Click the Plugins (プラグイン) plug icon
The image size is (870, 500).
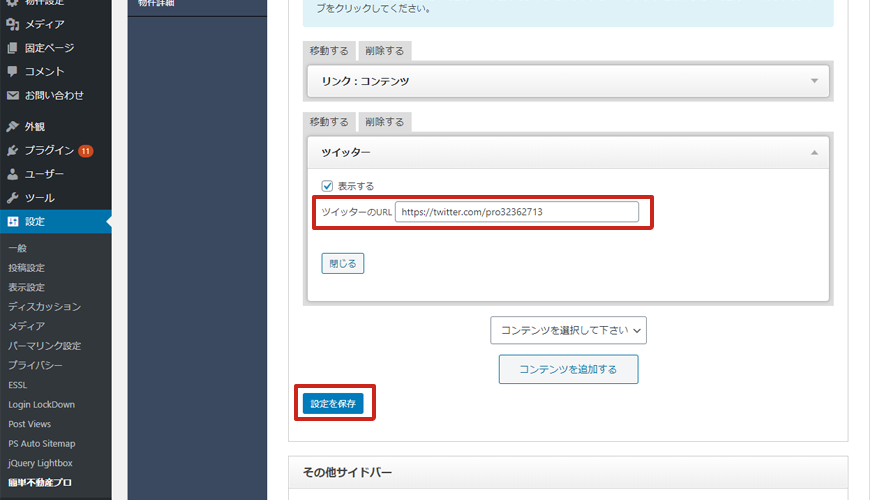[x=12, y=151]
